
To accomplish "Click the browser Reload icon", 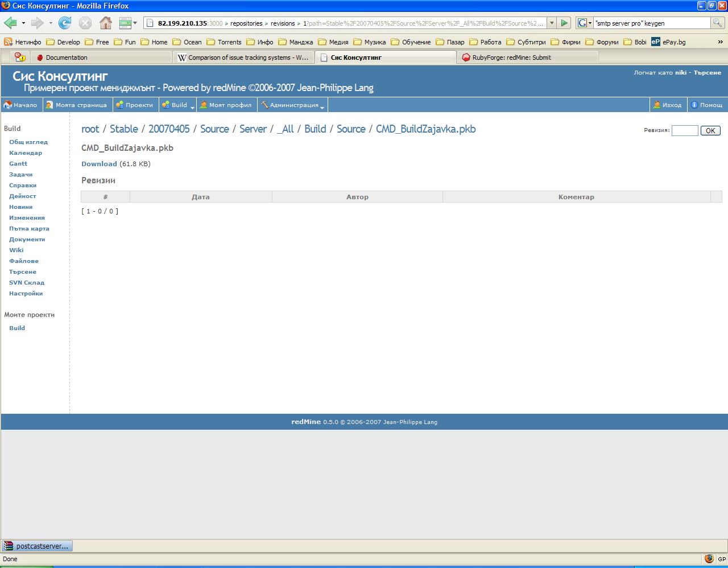I will coord(65,23).
